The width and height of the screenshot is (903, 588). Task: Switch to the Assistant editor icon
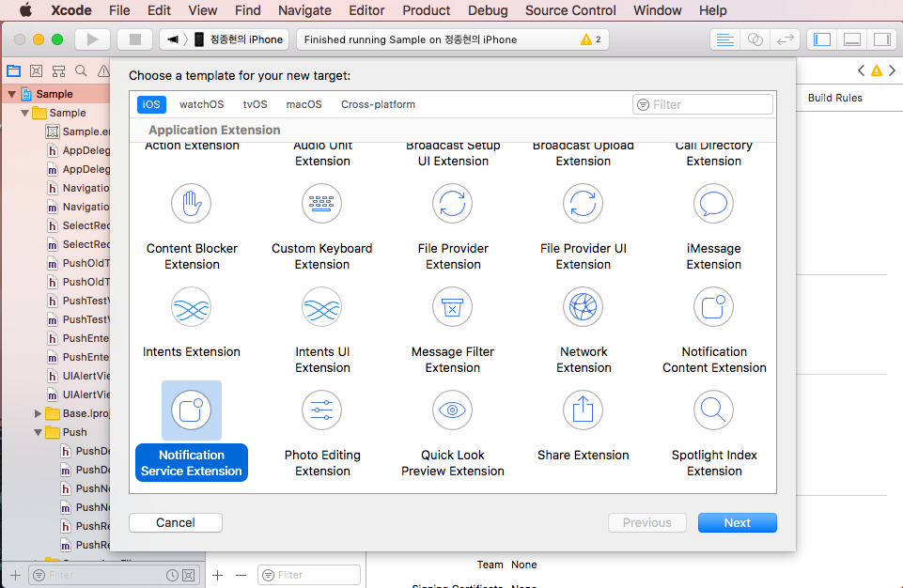coord(755,39)
